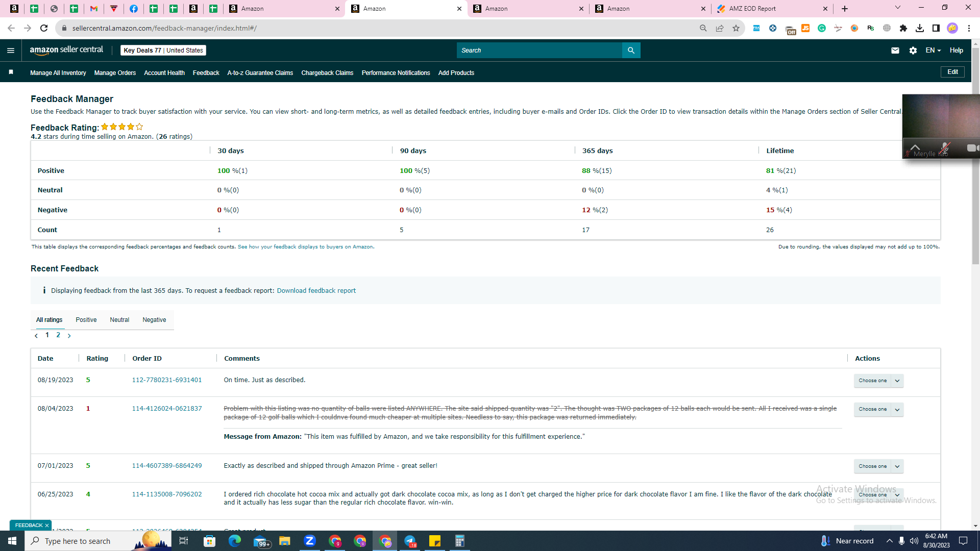Viewport: 980px width, 551px height.
Task: Switch to Negative ratings tab
Action: (154, 320)
